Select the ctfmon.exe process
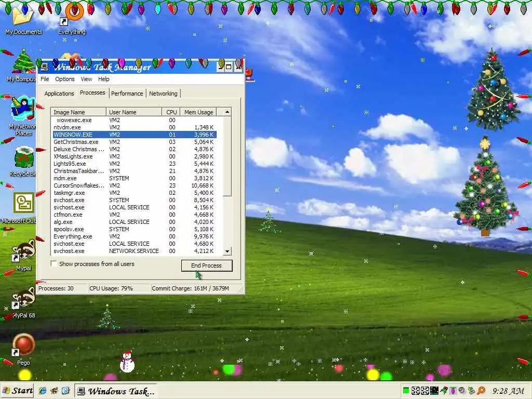 click(x=134, y=215)
